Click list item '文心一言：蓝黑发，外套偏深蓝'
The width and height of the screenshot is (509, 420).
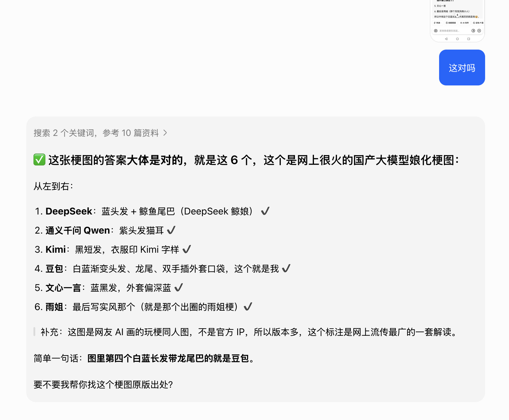(x=108, y=288)
